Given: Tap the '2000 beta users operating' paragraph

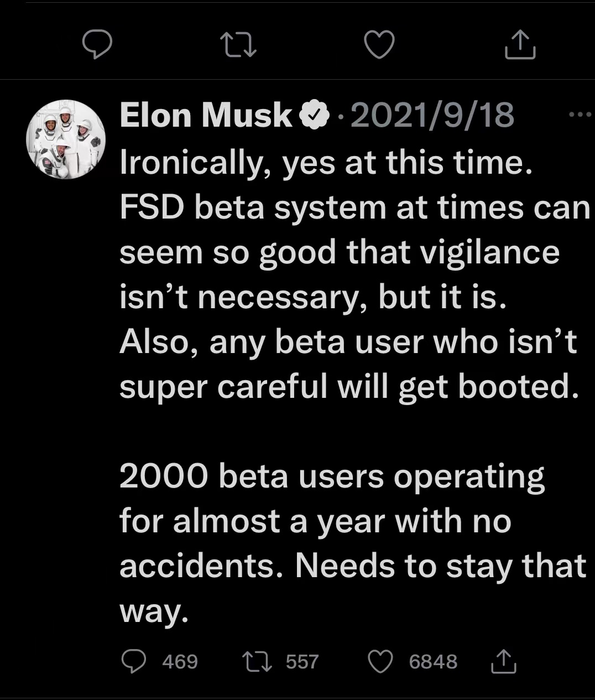Looking at the screenshot, I should tap(353, 543).
